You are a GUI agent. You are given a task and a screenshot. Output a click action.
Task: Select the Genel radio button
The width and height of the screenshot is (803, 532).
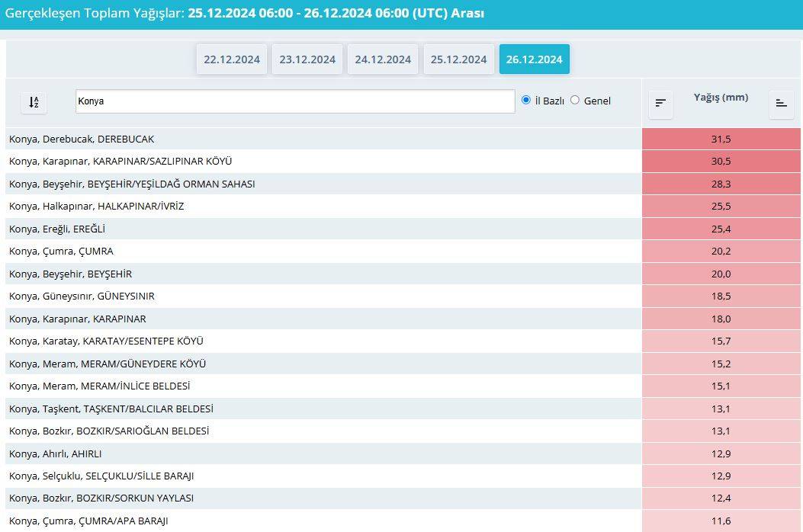point(575,101)
